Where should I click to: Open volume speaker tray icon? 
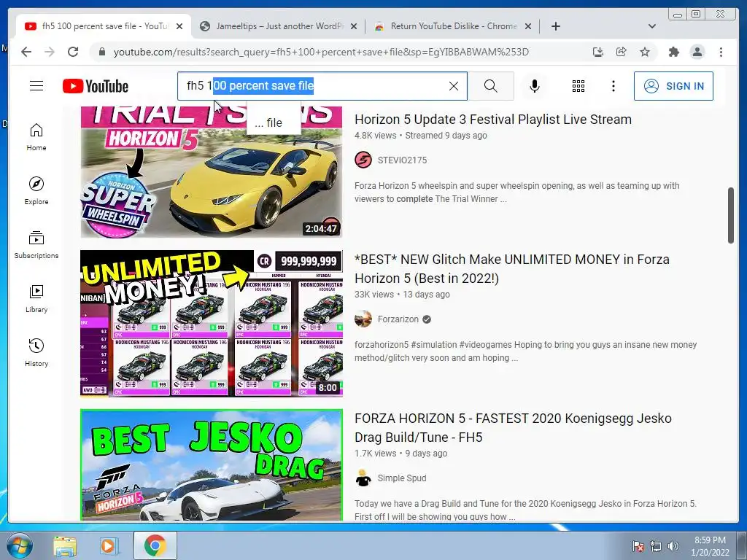pyautogui.click(x=673, y=546)
